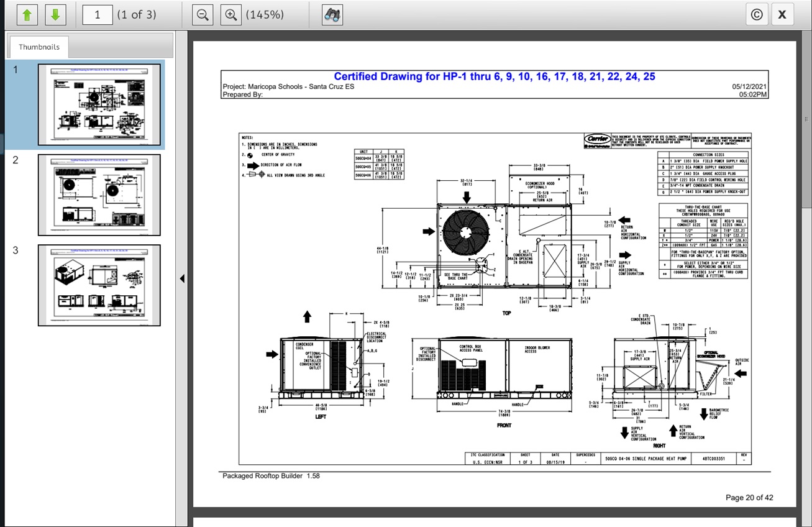Open page 1 thumbnail
This screenshot has height=527, width=812.
[x=99, y=104]
